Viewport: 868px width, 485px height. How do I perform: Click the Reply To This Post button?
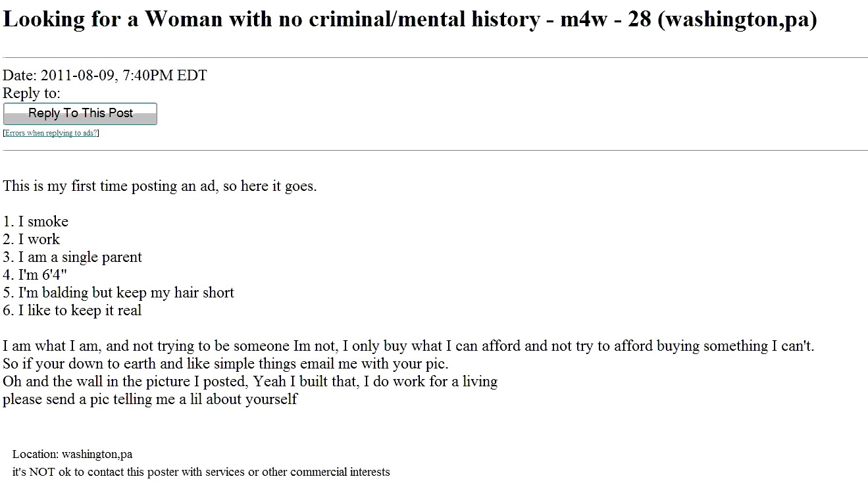pyautogui.click(x=80, y=114)
